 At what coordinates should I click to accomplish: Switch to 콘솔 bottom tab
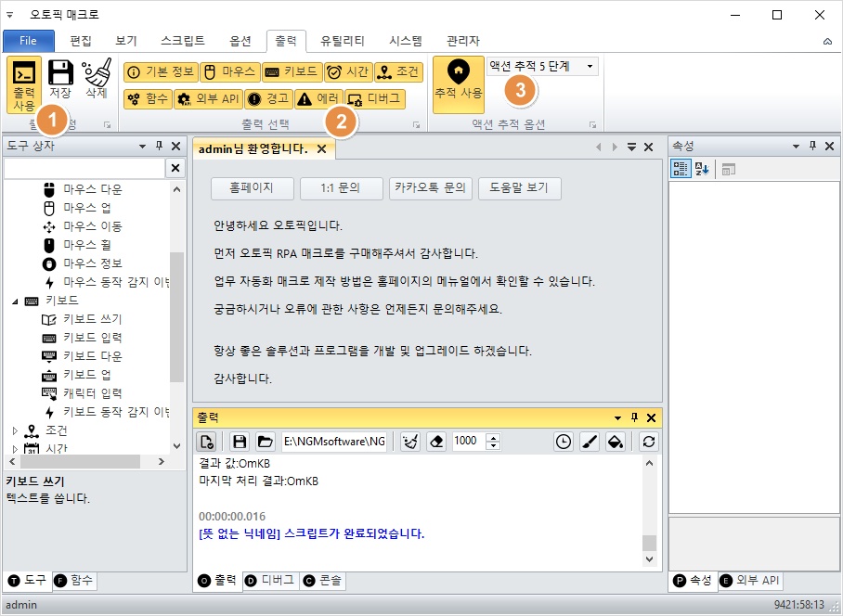pos(322,581)
